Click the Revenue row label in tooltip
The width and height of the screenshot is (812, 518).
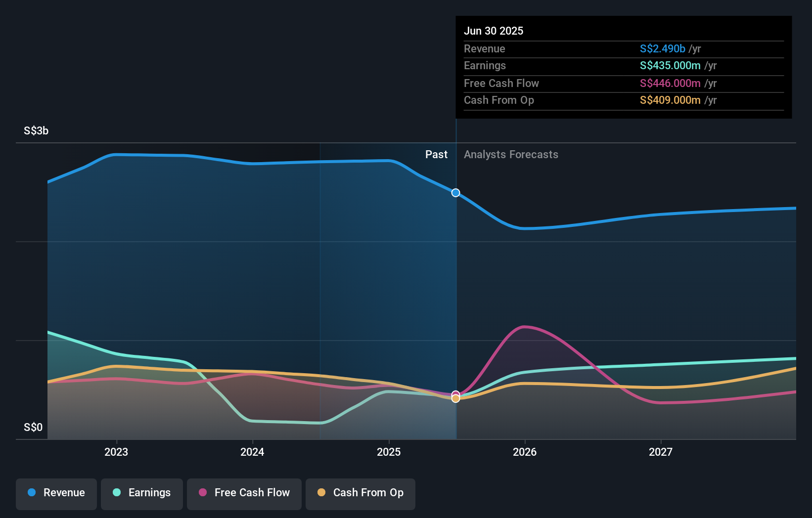[485, 48]
